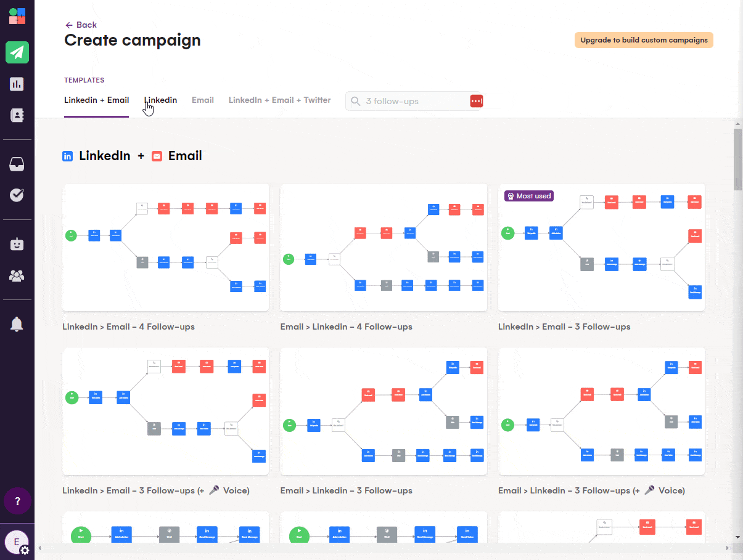
Task: Click the Most used badge
Action: 528,196
